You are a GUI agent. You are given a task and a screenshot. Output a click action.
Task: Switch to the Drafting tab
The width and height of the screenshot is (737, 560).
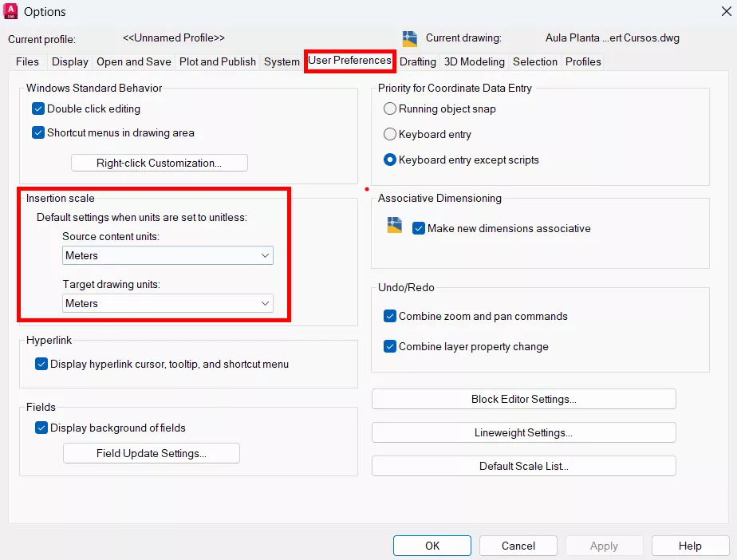(x=418, y=61)
